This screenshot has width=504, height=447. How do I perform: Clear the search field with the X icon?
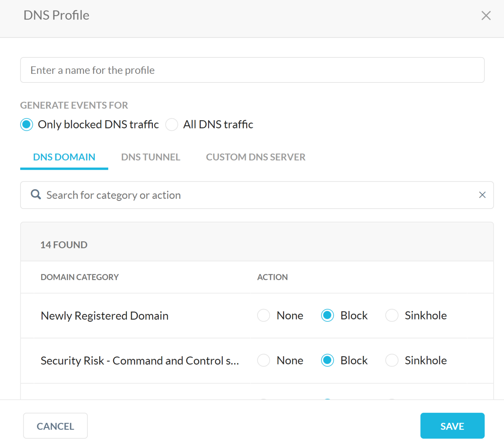click(482, 195)
